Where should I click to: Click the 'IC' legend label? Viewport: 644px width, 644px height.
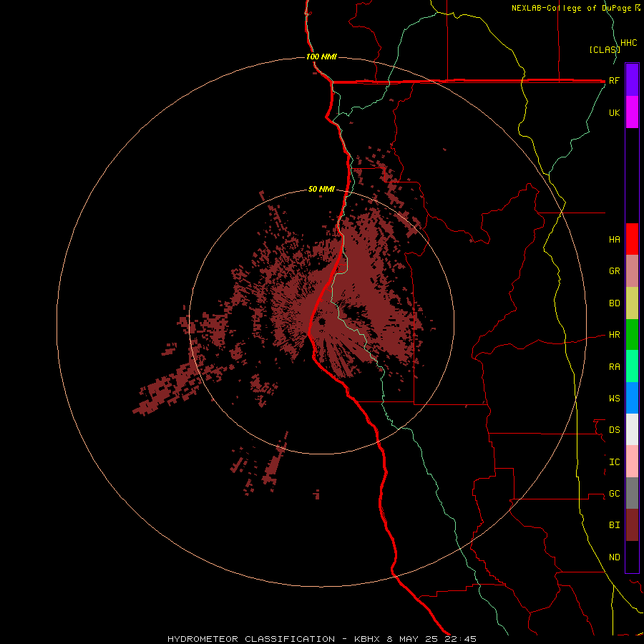tap(614, 462)
